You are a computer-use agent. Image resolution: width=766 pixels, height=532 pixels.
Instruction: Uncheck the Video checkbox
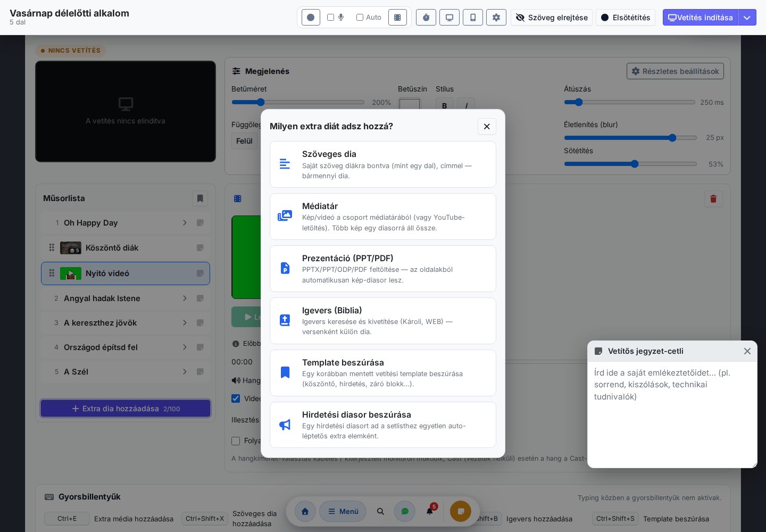(x=236, y=398)
